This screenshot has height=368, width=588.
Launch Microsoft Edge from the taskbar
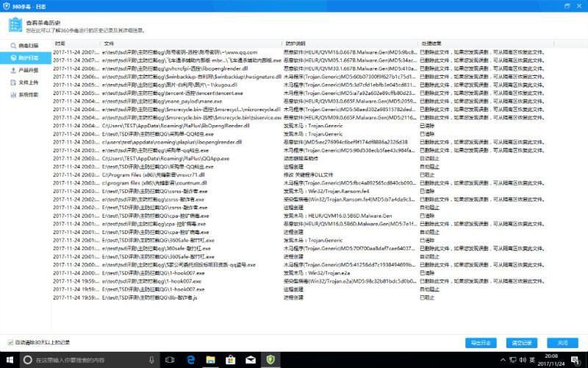point(190,360)
